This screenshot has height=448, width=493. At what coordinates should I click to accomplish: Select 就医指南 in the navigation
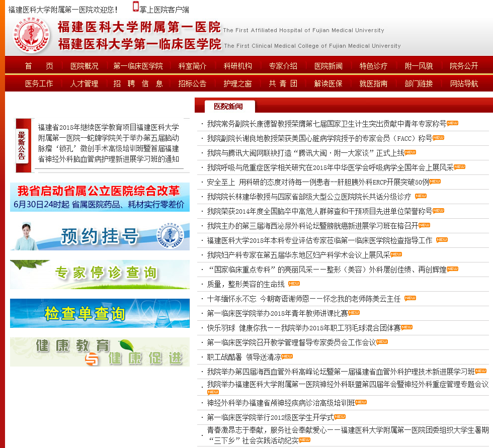(373, 83)
